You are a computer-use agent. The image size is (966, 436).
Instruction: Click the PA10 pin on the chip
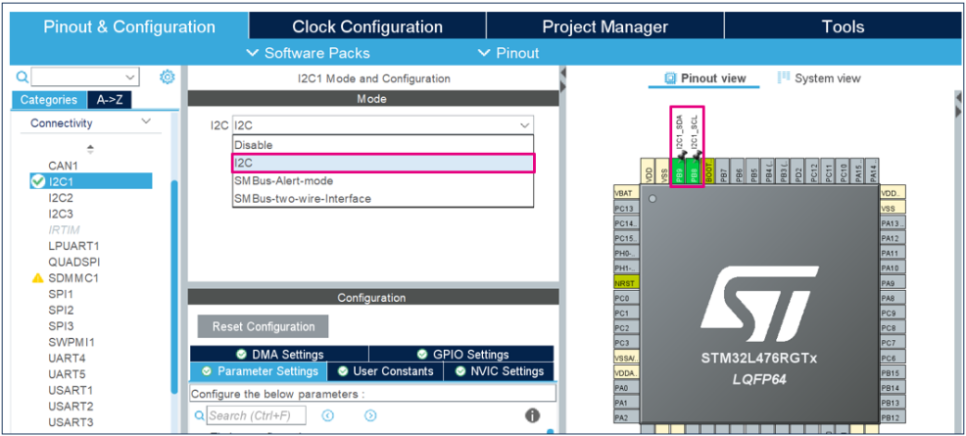[x=893, y=268]
